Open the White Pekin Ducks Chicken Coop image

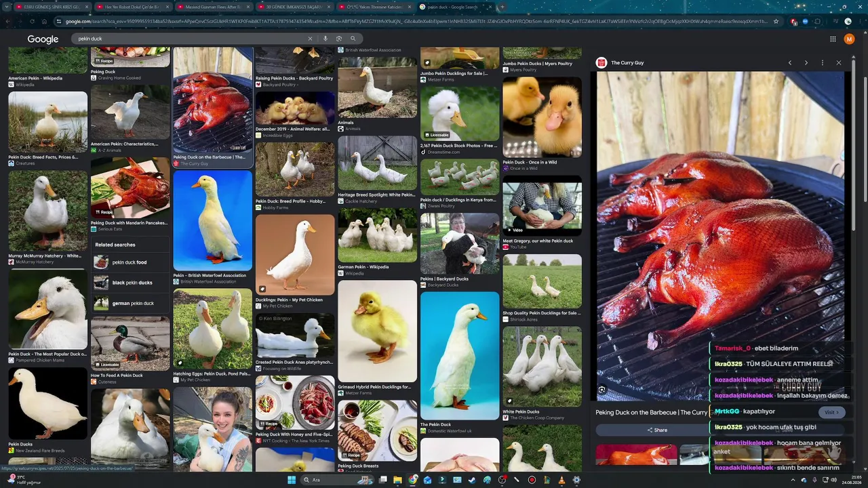(x=542, y=367)
